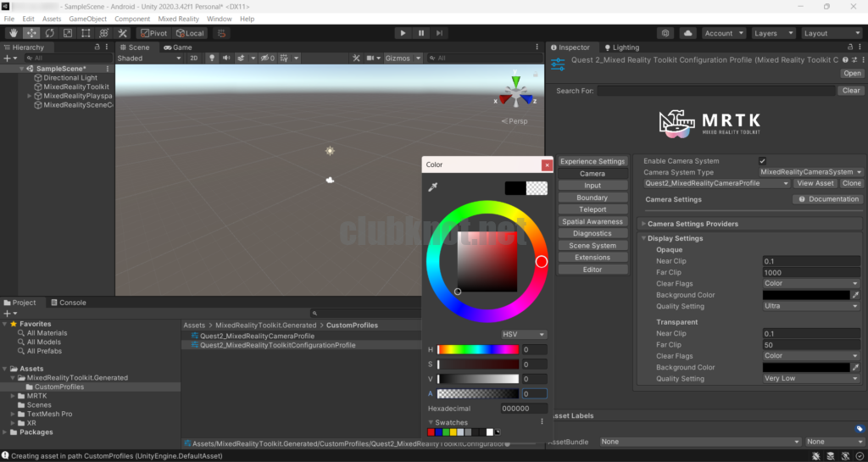The width and height of the screenshot is (868, 462).
Task: Pick the red swatch in Swatches
Action: 431,432
